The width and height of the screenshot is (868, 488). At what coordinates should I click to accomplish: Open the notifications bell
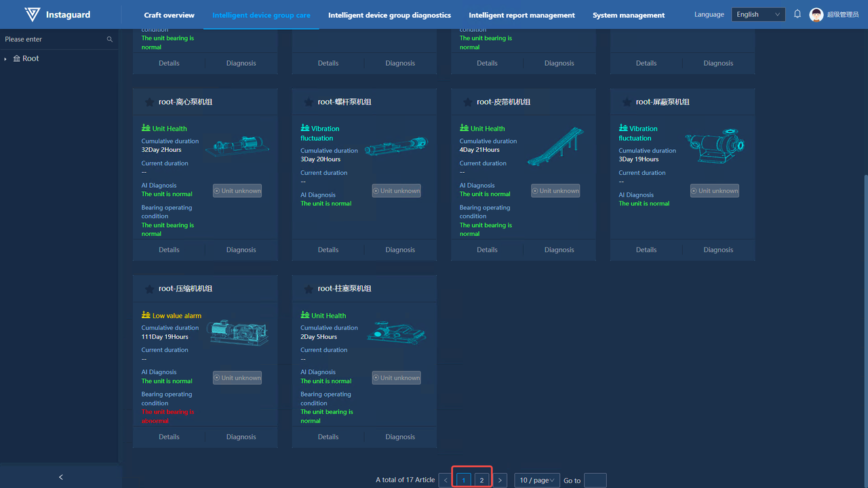click(x=797, y=14)
